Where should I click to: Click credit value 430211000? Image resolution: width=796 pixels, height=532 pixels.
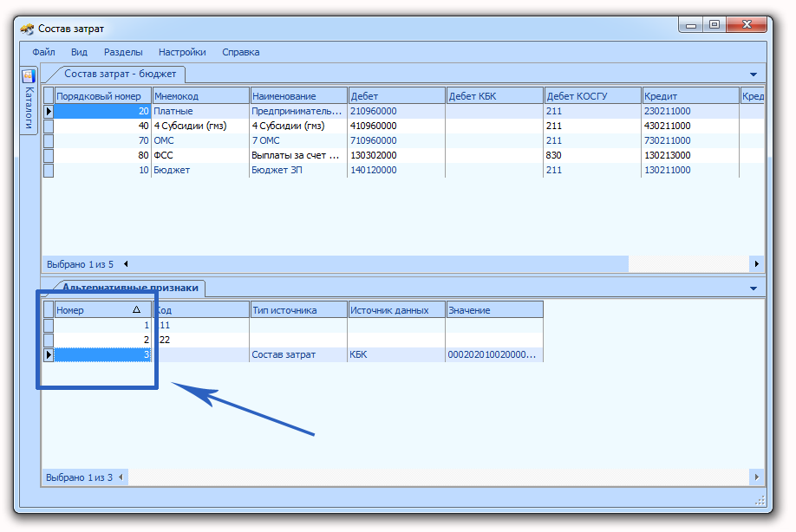tap(690, 126)
